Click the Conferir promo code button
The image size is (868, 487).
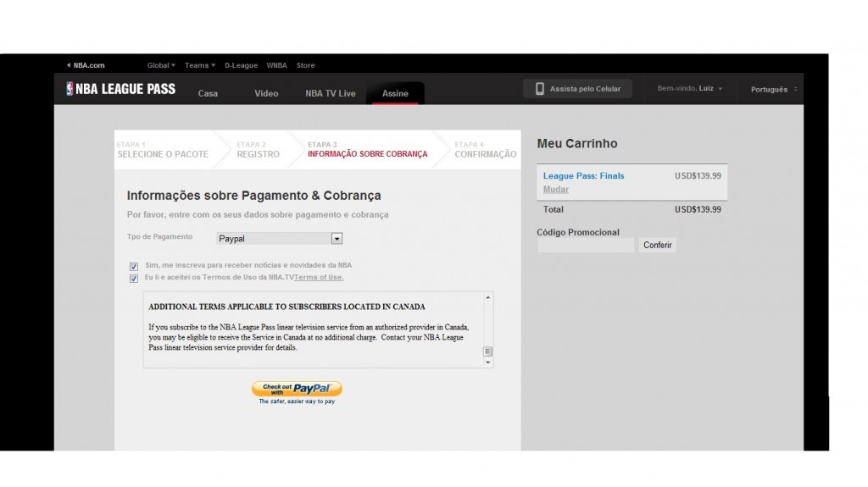tap(657, 245)
